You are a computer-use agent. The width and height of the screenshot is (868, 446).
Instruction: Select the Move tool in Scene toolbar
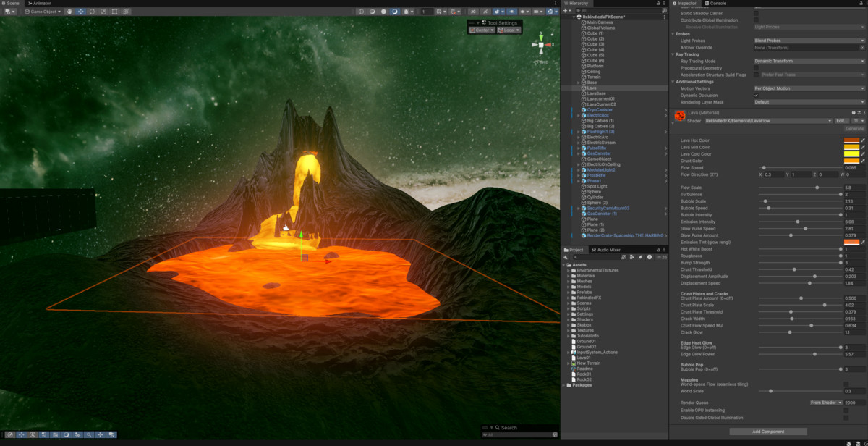tap(80, 12)
